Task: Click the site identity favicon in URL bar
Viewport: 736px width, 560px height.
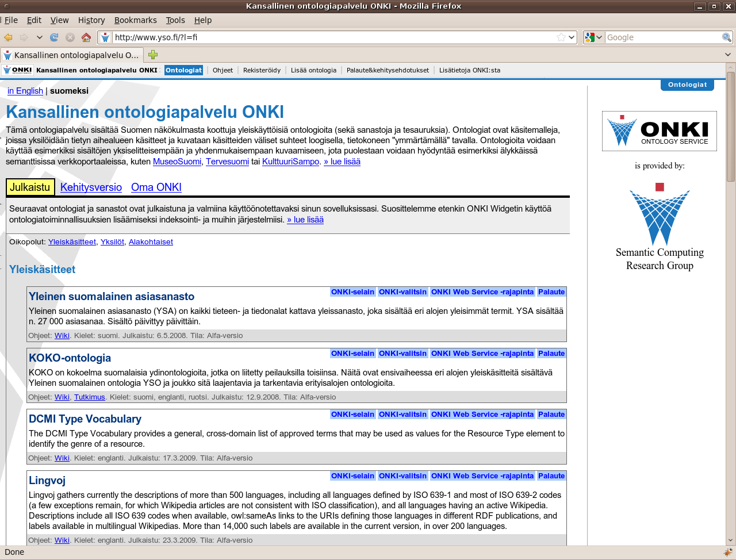Action: click(105, 37)
